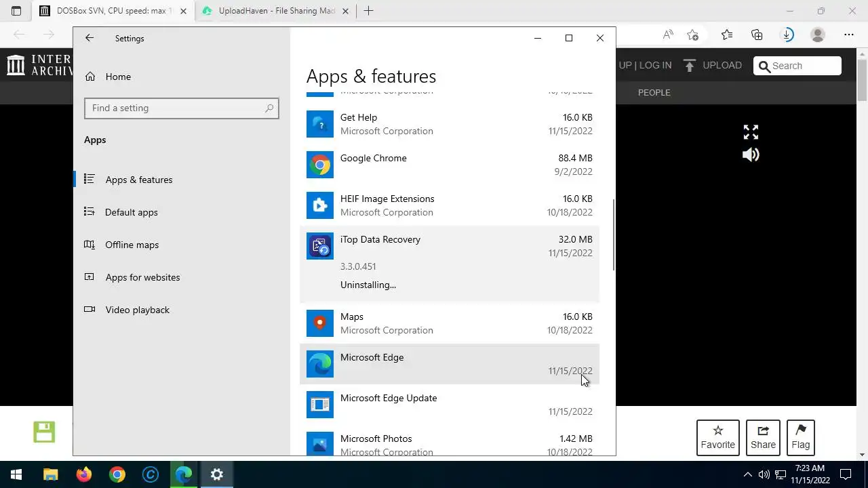Click the Maps app icon
Screen dimensions: 868x488
[x=320, y=323]
